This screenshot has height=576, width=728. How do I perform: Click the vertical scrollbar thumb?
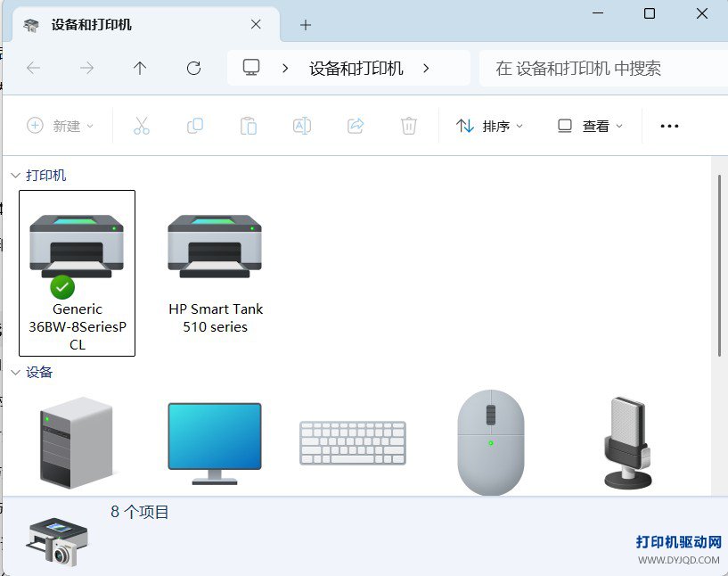(719, 266)
